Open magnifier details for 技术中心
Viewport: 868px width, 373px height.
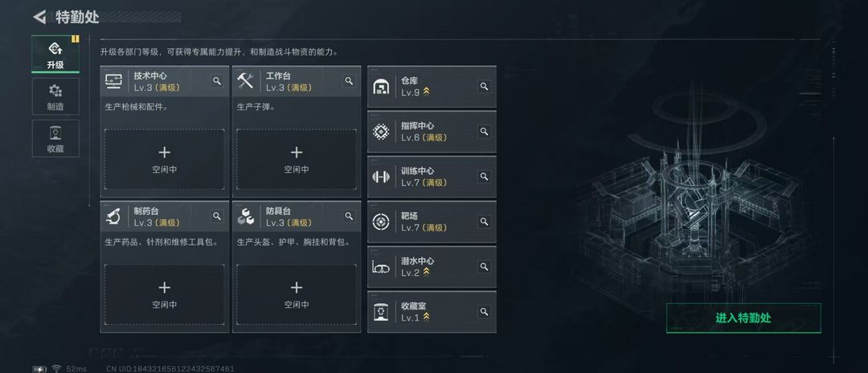tap(217, 81)
